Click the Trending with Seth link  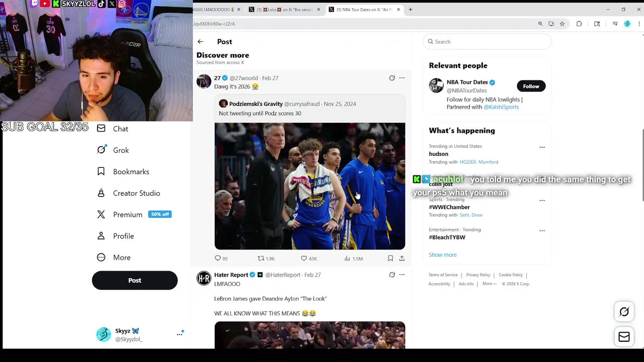(471, 215)
